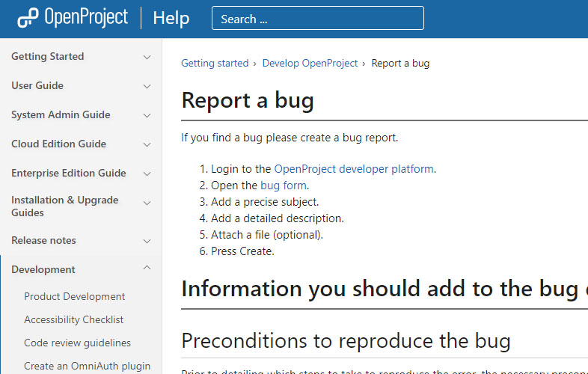Click the Search input field
Screen dimensions: 588x374
tap(317, 19)
